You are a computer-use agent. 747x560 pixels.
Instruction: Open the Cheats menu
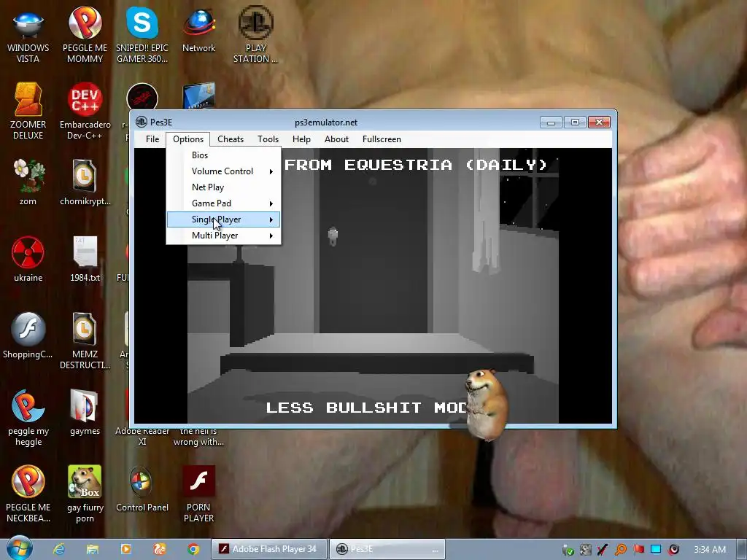231,139
